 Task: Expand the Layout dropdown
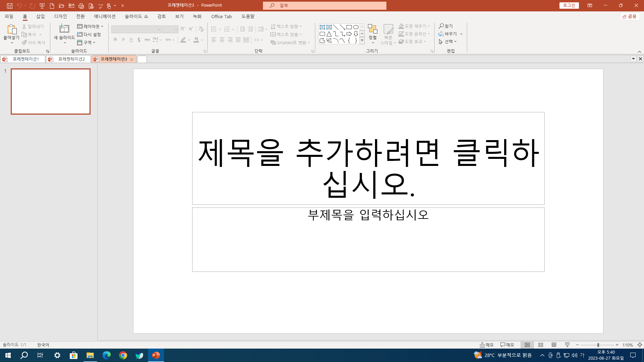tap(90, 26)
